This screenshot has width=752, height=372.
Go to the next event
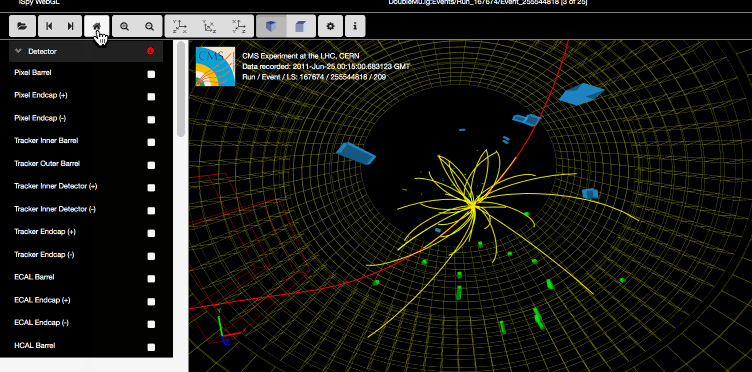[70, 26]
